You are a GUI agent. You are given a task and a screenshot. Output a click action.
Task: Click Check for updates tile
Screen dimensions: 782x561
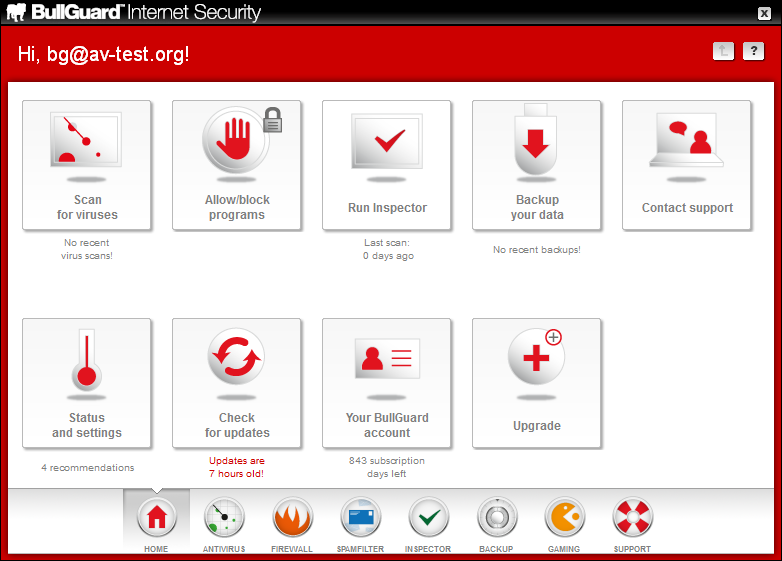[237, 383]
